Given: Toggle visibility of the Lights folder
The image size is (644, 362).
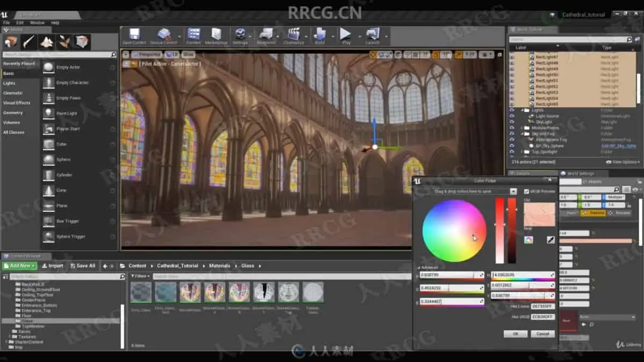Looking at the screenshot, I should tap(511, 110).
